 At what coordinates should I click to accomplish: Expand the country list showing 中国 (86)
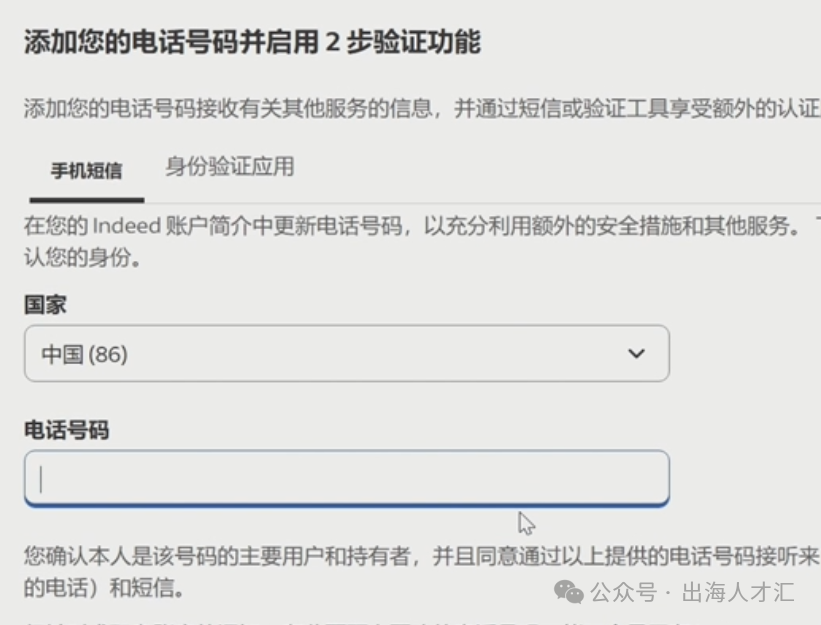346,353
